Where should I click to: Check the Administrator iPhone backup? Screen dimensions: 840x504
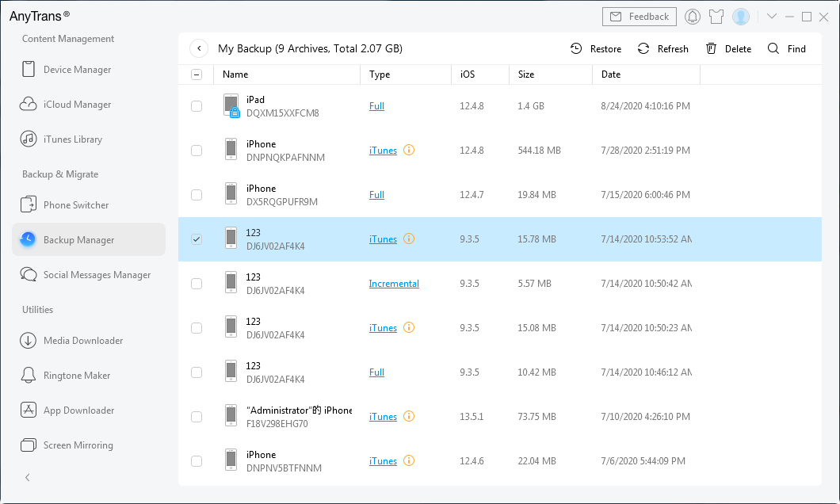click(197, 417)
